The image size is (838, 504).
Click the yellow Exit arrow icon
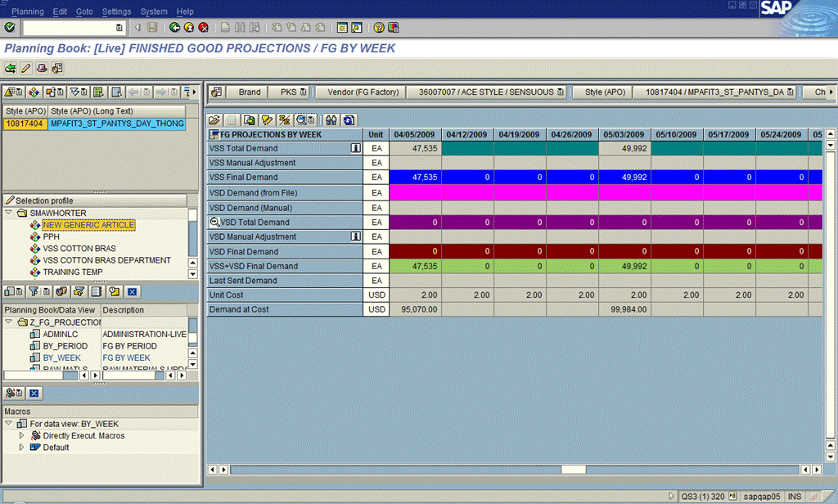click(x=189, y=27)
